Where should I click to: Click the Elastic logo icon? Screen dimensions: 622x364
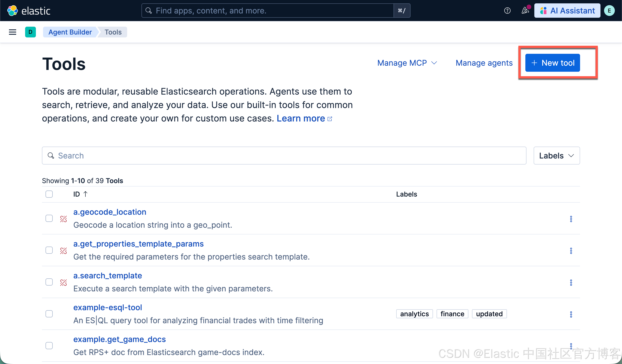coord(12,11)
